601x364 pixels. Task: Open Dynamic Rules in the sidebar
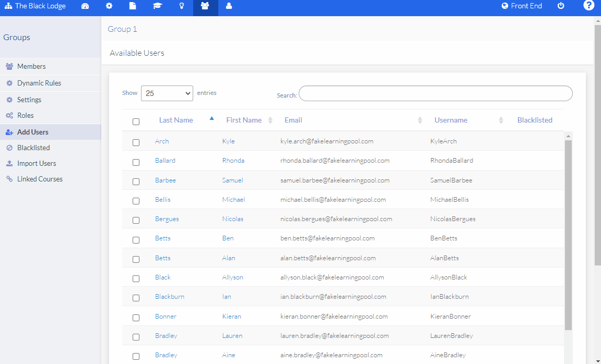coord(39,83)
